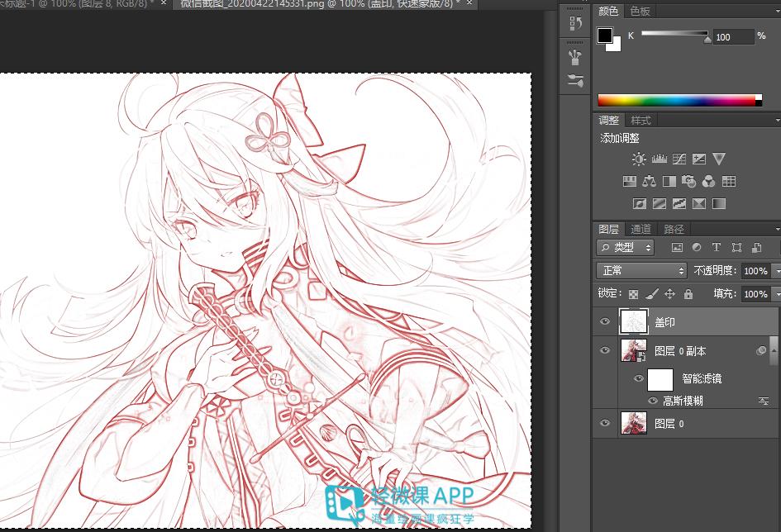Pick a color from the spectrum ramp

[680, 101]
